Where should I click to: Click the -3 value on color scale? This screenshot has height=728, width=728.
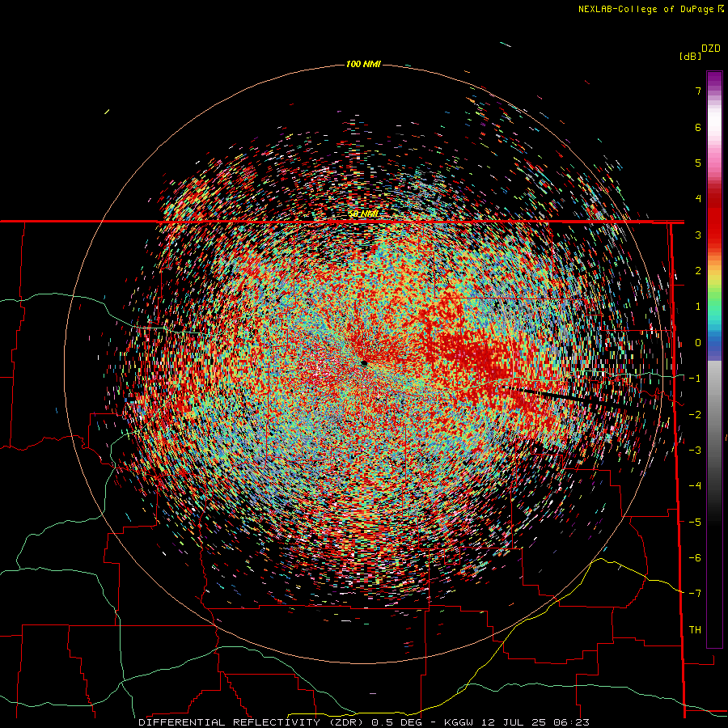click(695, 451)
